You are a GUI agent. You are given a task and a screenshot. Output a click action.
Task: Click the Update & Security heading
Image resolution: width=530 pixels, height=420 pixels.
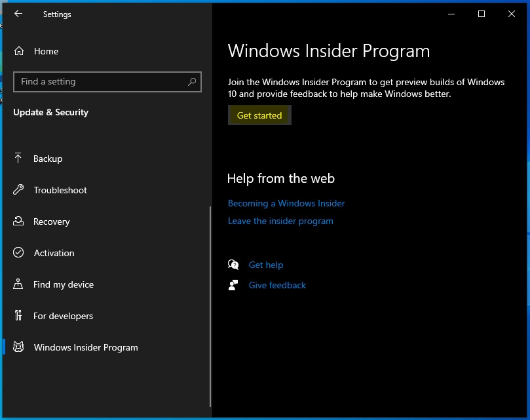pyautogui.click(x=50, y=112)
